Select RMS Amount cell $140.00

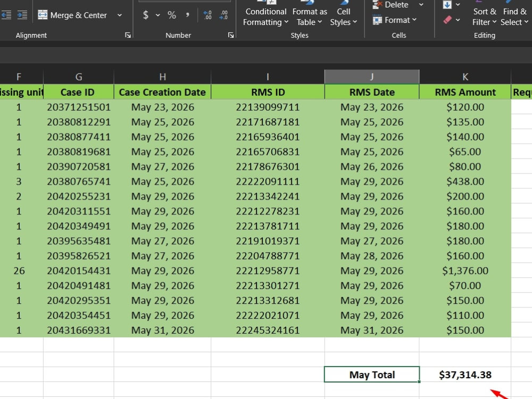coord(465,137)
